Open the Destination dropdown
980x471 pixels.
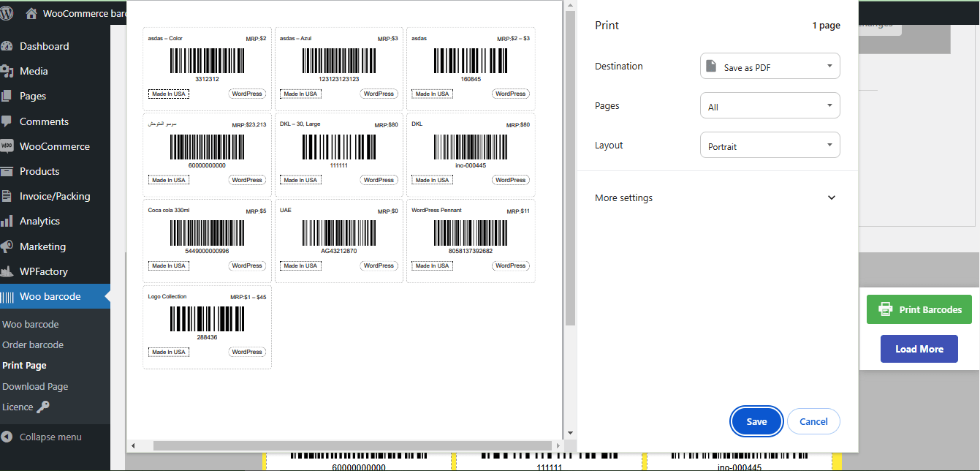(x=770, y=66)
